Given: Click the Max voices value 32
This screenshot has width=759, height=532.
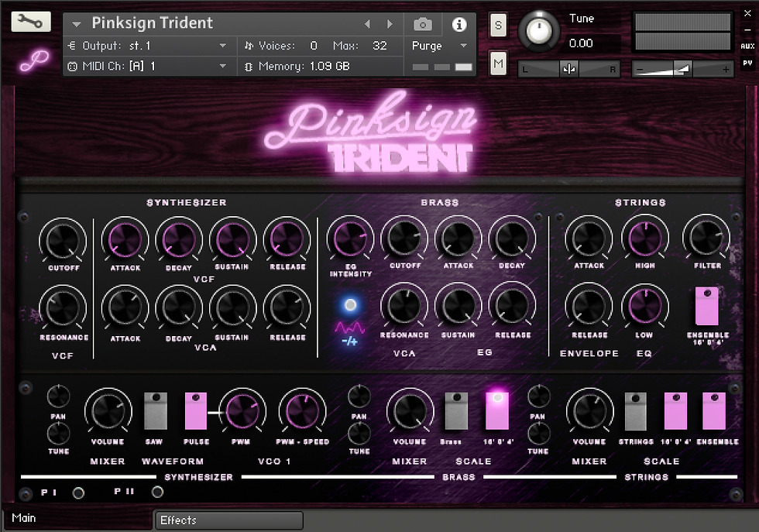Looking at the screenshot, I should 379,46.
